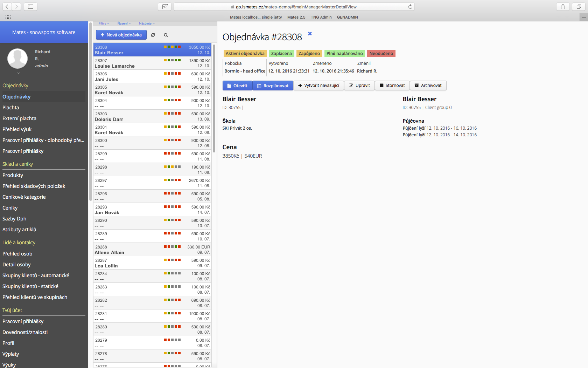Click the Safari address bar

click(294, 7)
